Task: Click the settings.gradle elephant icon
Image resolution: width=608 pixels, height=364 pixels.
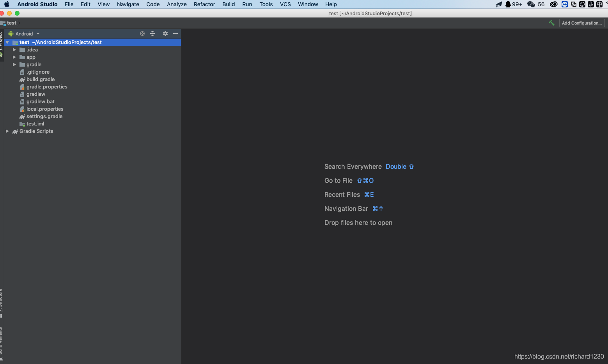Action: click(x=22, y=117)
